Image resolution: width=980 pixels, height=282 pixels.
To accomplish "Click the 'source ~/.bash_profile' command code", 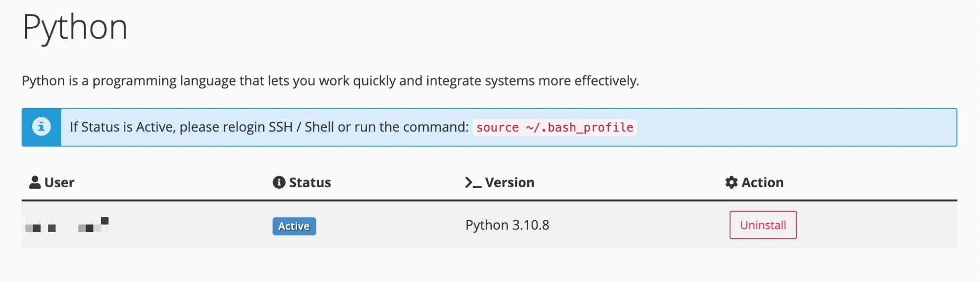I will (x=555, y=127).
